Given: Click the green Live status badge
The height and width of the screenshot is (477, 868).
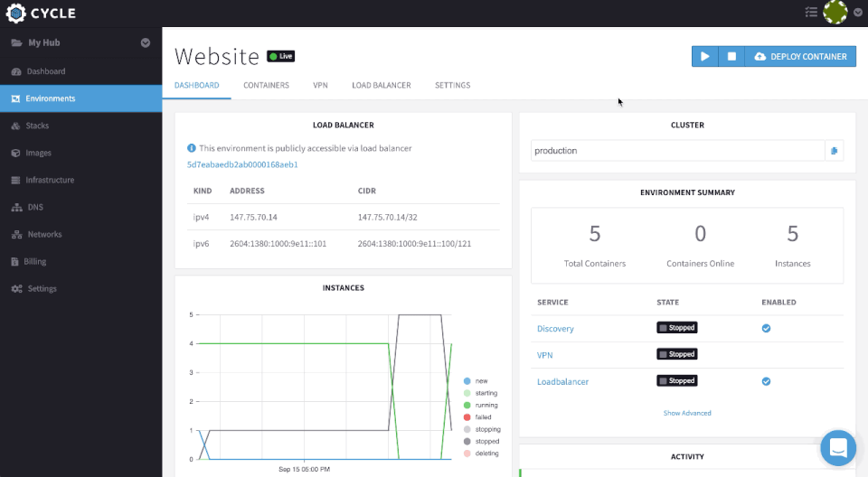Looking at the screenshot, I should tap(280, 56).
